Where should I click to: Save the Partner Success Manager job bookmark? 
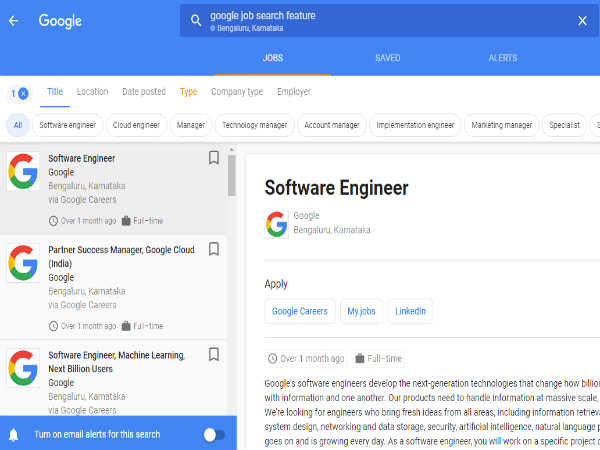tap(213, 250)
